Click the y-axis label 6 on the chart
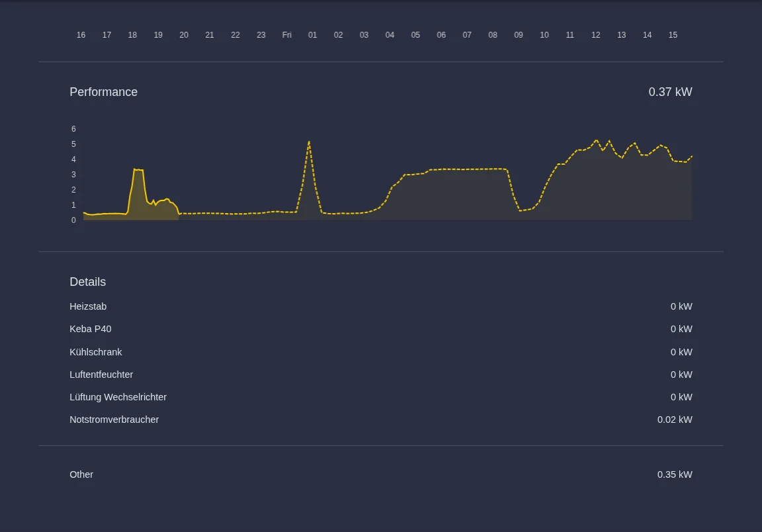 pyautogui.click(x=74, y=129)
